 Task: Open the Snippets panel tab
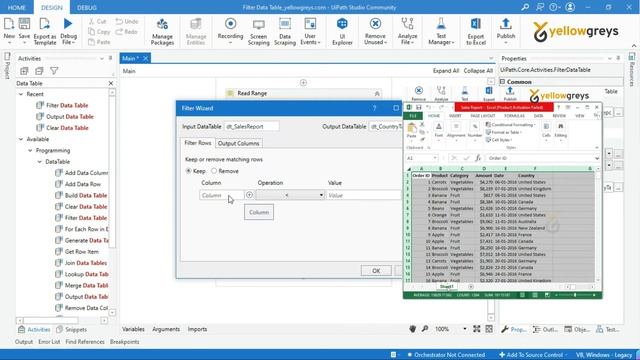click(71, 329)
